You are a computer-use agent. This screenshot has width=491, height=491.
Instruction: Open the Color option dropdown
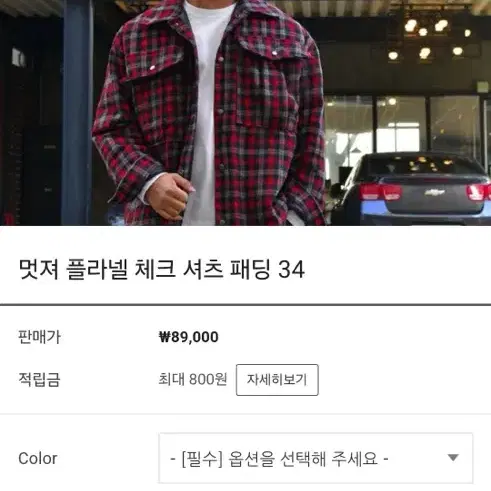pyautogui.click(x=316, y=458)
